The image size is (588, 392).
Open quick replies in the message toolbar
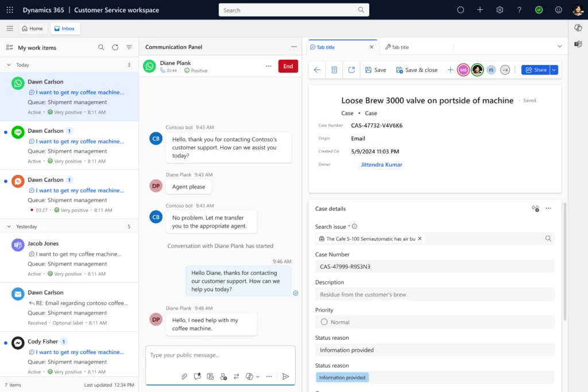pyautogui.click(x=197, y=376)
